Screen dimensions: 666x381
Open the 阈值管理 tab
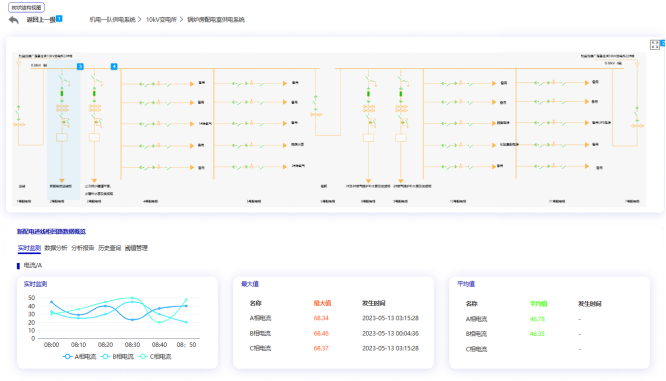(136, 248)
